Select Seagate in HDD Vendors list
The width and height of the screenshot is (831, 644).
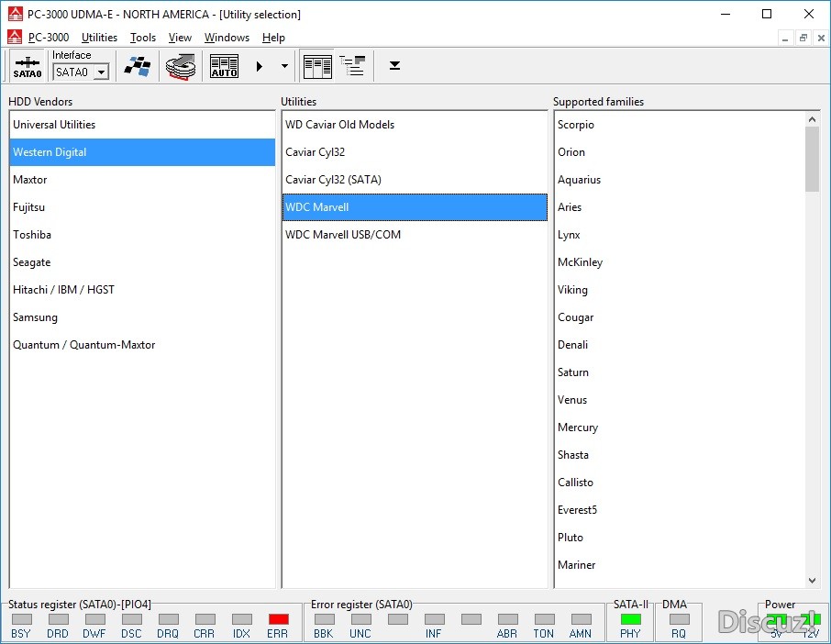[32, 262]
